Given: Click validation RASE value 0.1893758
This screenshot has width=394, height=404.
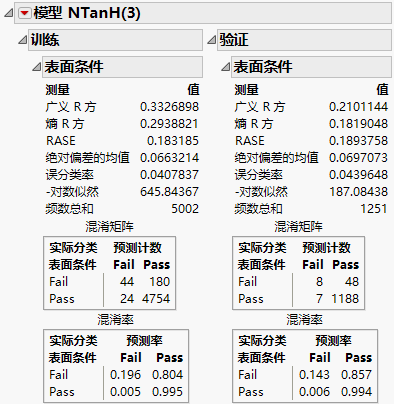Looking at the screenshot, I should tap(359, 141).
